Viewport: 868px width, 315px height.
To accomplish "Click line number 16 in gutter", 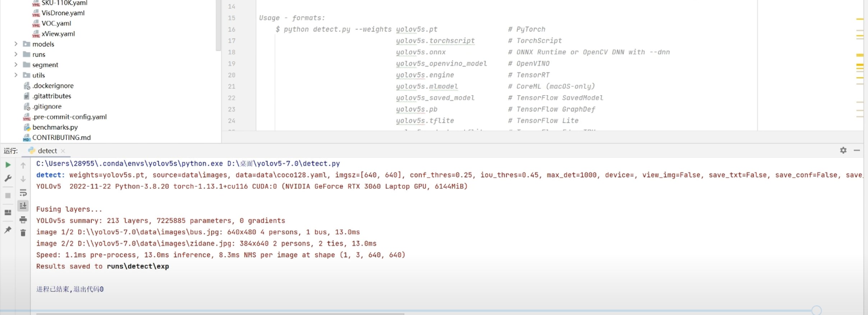I will [231, 29].
